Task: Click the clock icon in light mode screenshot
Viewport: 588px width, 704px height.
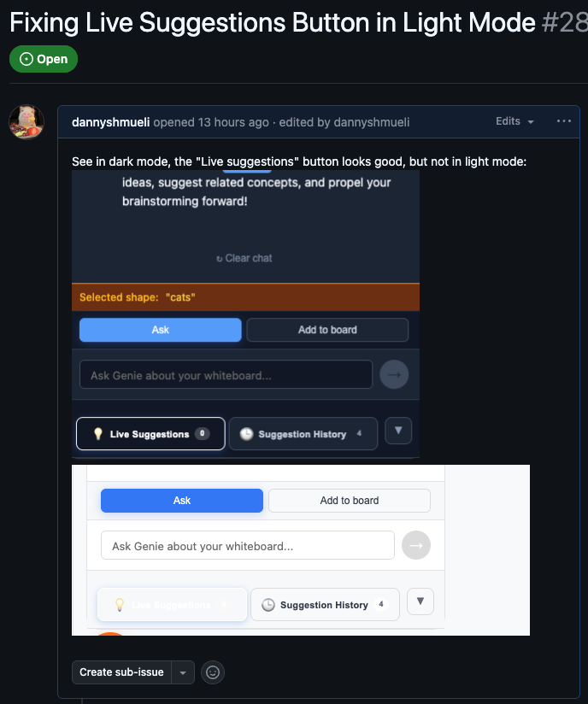Action: click(268, 605)
